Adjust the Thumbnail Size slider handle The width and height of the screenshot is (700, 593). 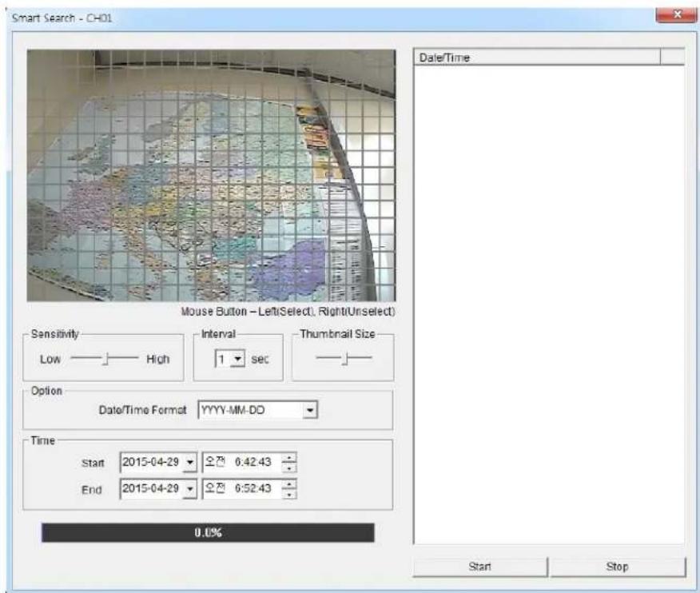coord(345,358)
